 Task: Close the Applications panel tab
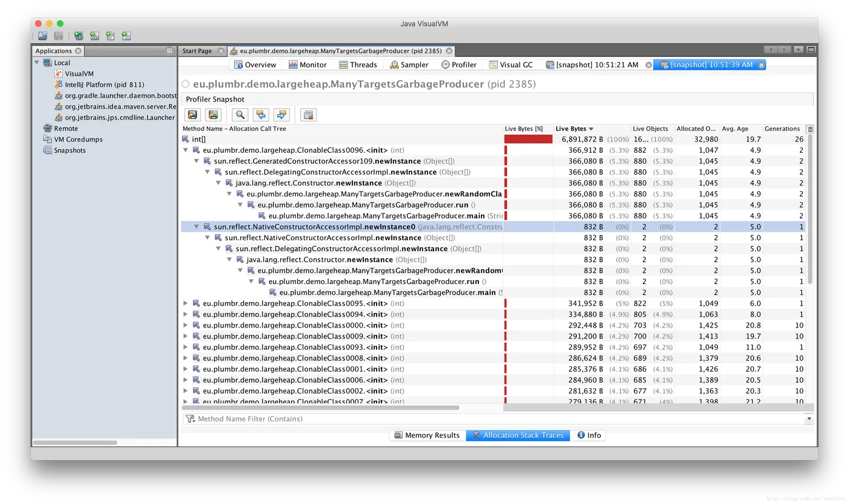click(78, 51)
